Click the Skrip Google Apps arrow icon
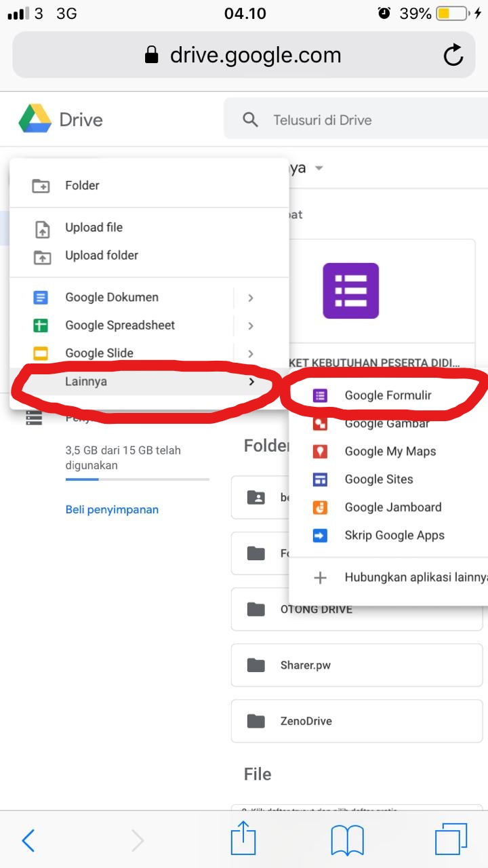Image resolution: width=488 pixels, height=868 pixels. (x=320, y=536)
